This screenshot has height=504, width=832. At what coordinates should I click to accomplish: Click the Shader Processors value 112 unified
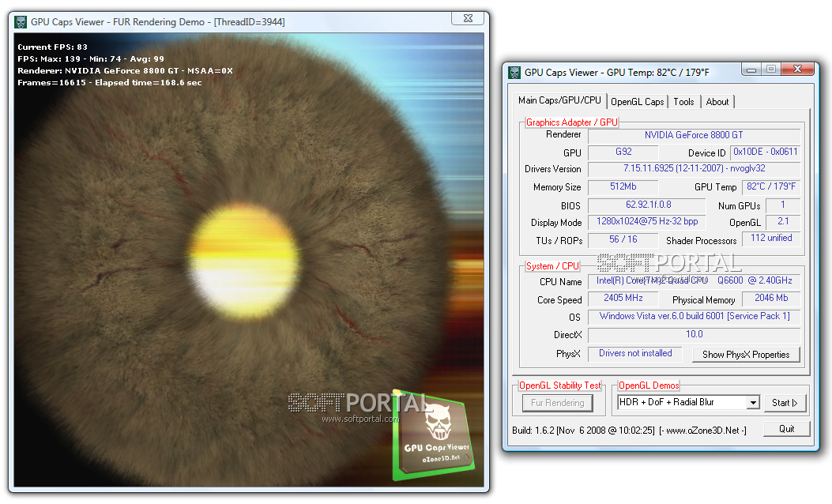(x=771, y=239)
